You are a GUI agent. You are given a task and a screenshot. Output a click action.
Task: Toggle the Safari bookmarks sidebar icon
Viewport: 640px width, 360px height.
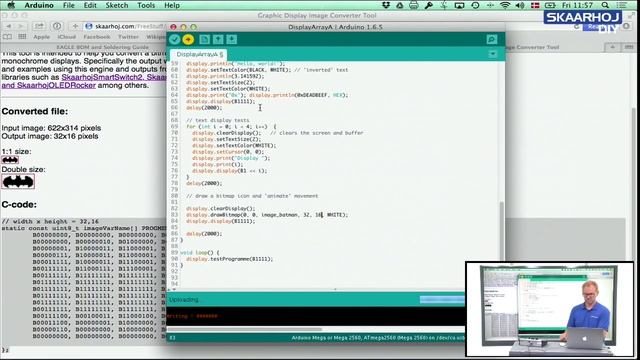(x=8, y=37)
